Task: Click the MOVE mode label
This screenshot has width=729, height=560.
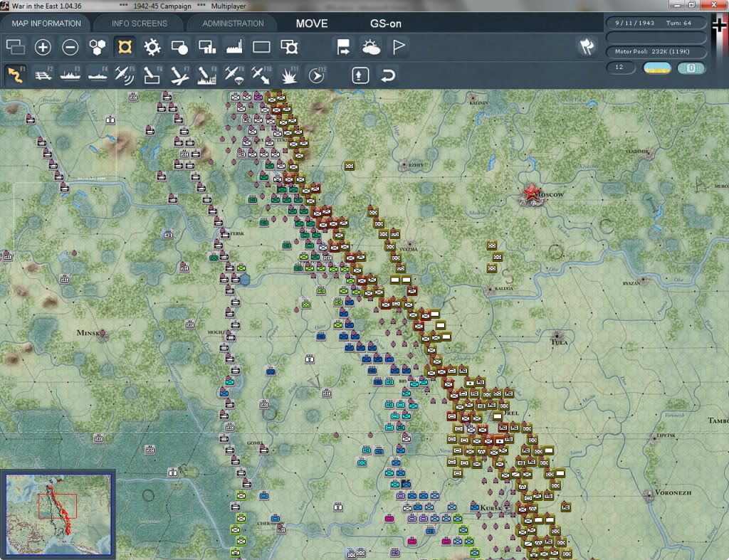Action: [x=312, y=23]
